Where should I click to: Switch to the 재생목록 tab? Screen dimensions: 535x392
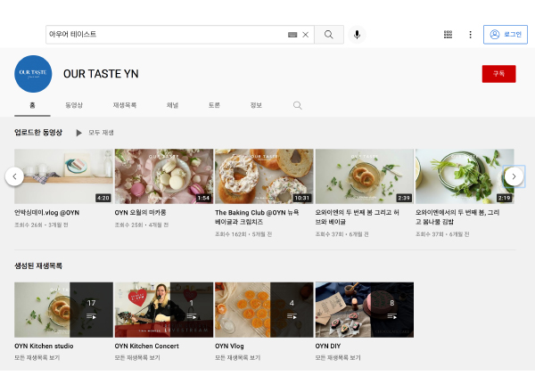[124, 105]
